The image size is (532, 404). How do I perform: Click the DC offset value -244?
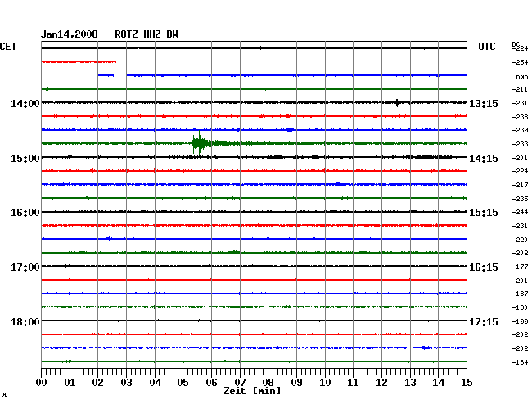[x=520, y=212]
